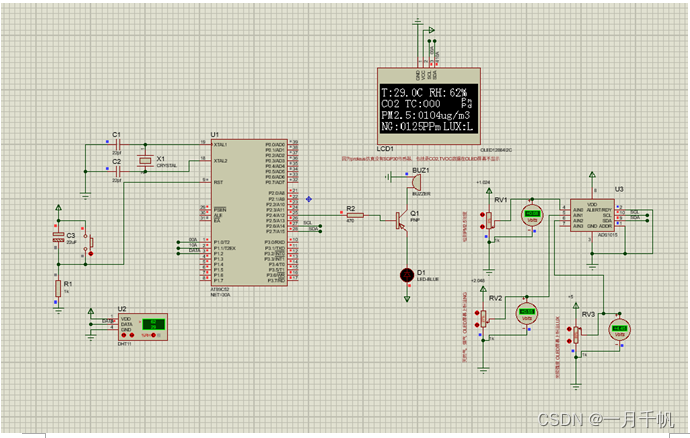Click RV1 potentiometer lower red decrease button
Viewport: 690px width, 438px height.
(x=482, y=226)
